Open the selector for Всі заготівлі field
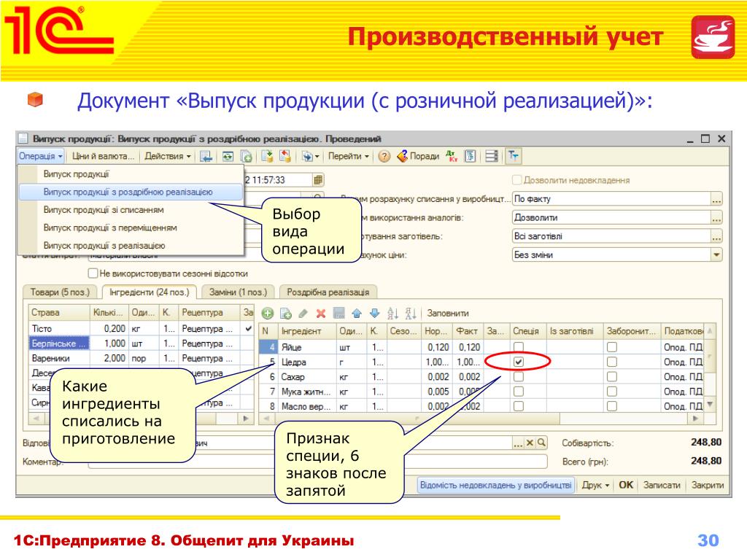747x560 pixels. [x=716, y=236]
